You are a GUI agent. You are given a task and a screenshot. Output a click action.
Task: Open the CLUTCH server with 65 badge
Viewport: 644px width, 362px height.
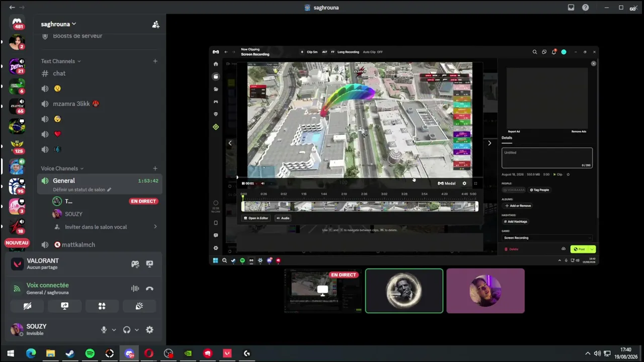(17, 106)
